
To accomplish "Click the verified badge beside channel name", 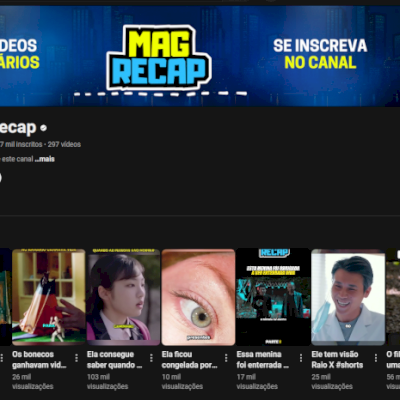I will tap(43, 128).
